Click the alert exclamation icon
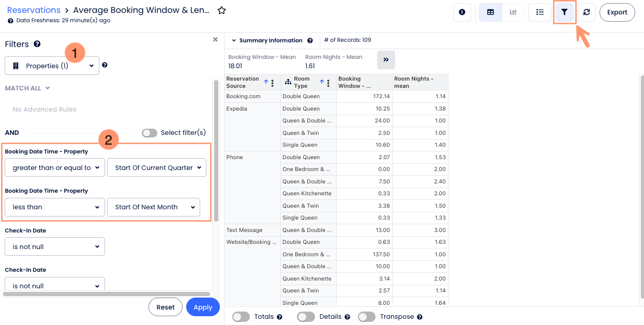 [462, 12]
